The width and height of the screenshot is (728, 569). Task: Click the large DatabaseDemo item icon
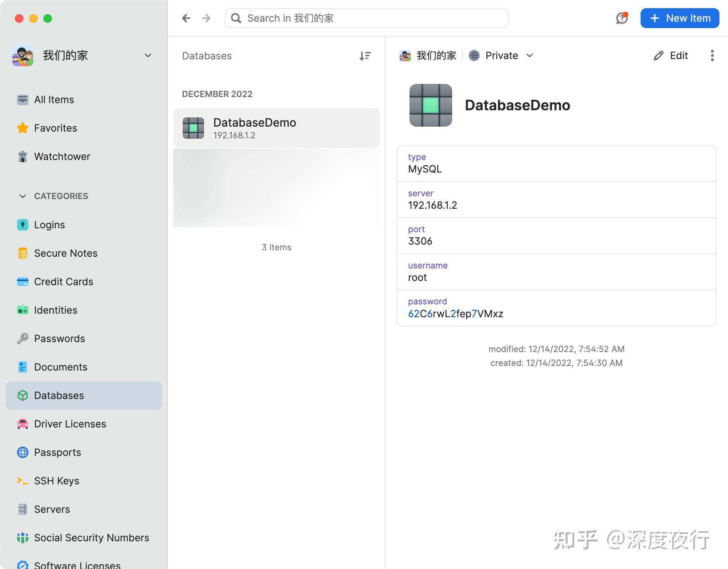click(430, 105)
